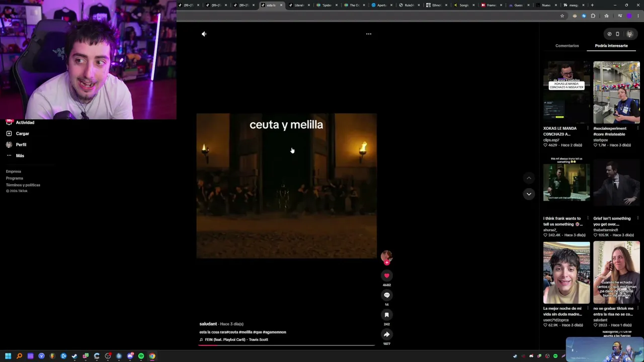Screen dimensions: 644x362
Task: Open 'Grief isn't something' video thumbnail
Action: point(616,183)
